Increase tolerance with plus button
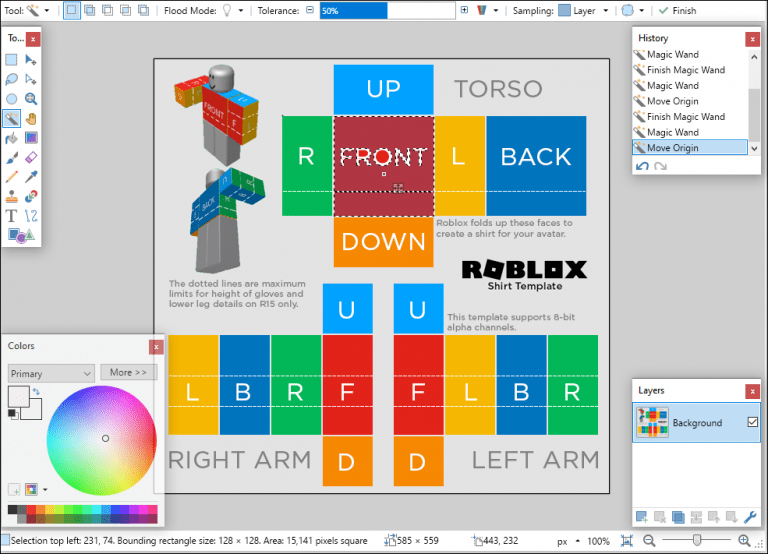The width and height of the screenshot is (768, 554). (464, 10)
